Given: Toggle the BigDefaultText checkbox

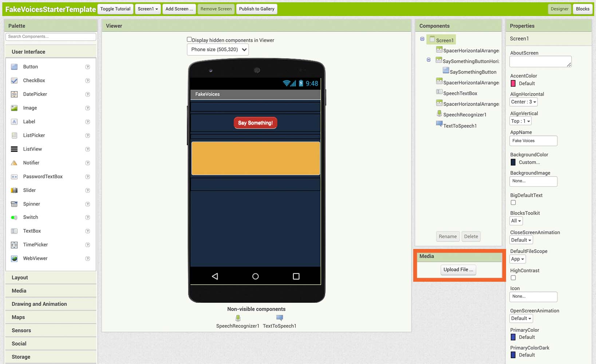Looking at the screenshot, I should [513, 203].
